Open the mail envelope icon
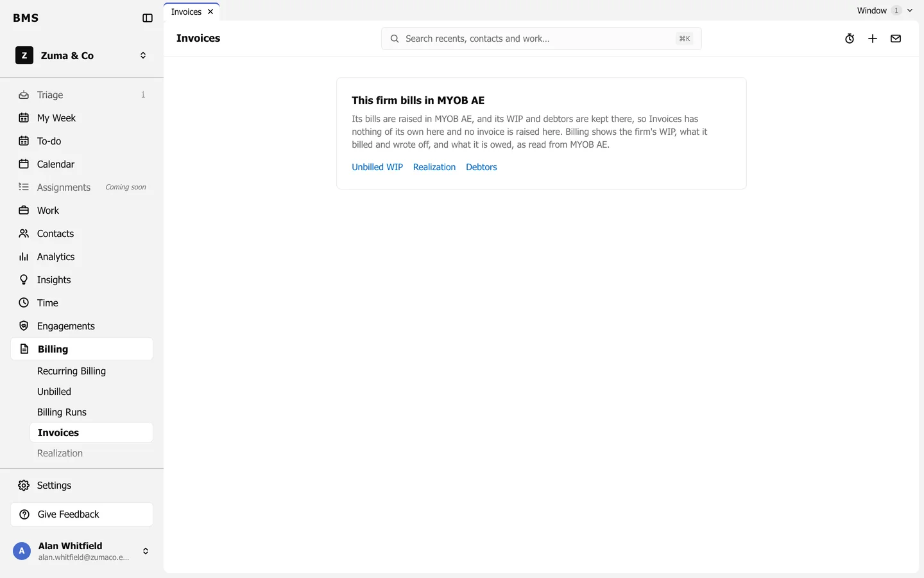Viewport: 924px width, 578px height. coord(896,39)
